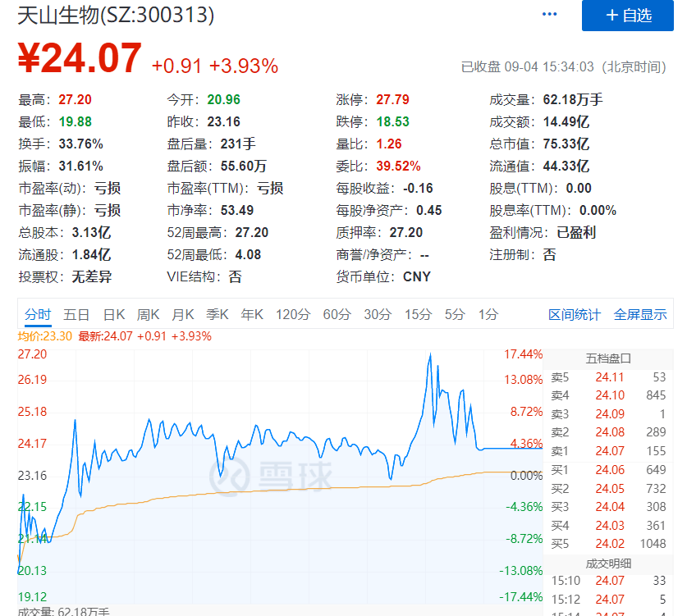Click the 买5 order row at 24.02
Viewport: 687px width, 616px height.
coord(608,544)
